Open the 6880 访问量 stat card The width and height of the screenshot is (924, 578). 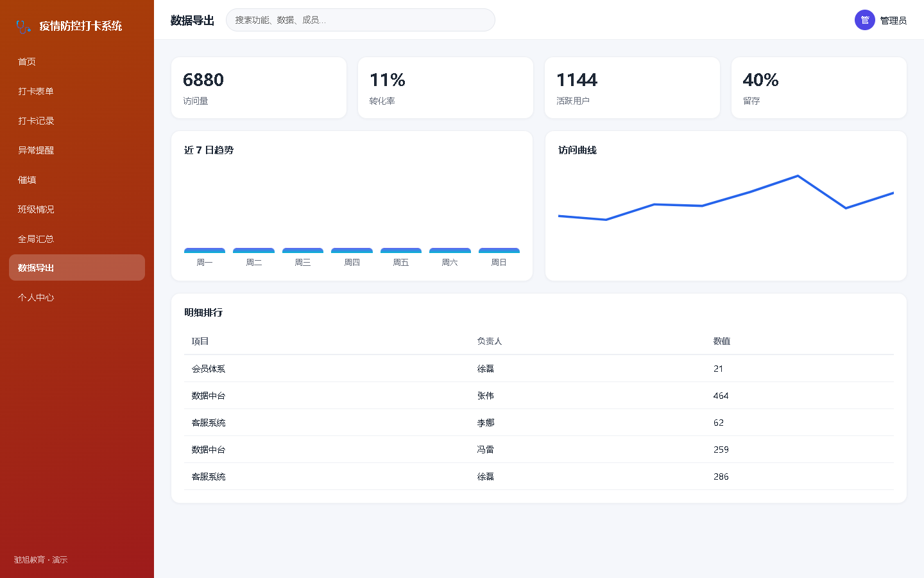259,88
